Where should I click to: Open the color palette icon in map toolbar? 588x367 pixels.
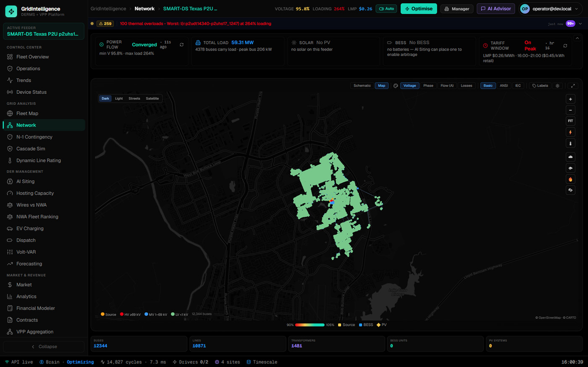tap(396, 86)
